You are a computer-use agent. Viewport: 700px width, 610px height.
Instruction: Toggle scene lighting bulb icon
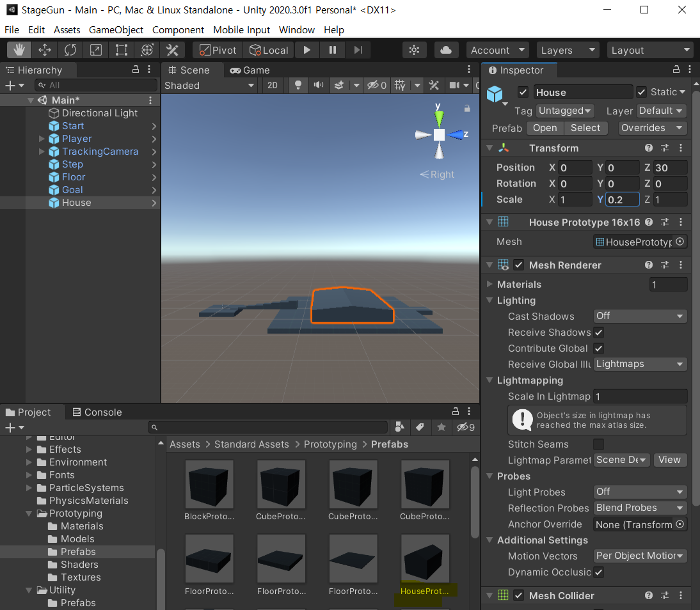click(298, 85)
